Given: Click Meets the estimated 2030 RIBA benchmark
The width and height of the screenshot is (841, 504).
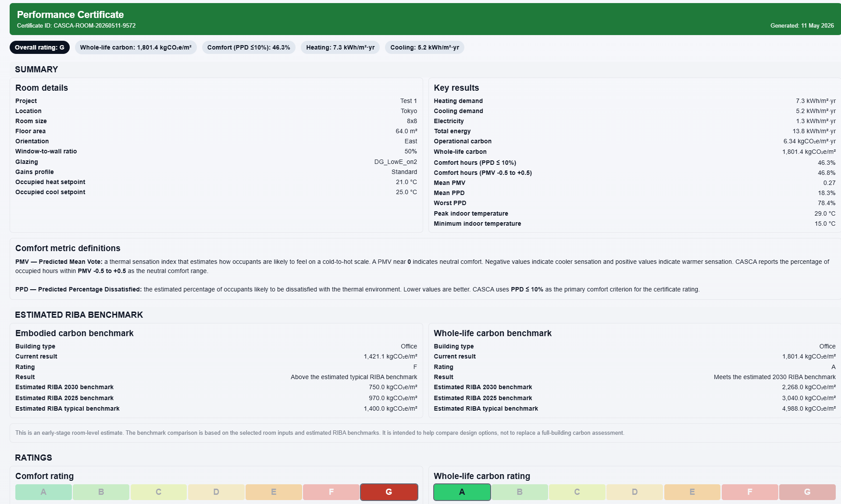Looking at the screenshot, I should [x=775, y=377].
